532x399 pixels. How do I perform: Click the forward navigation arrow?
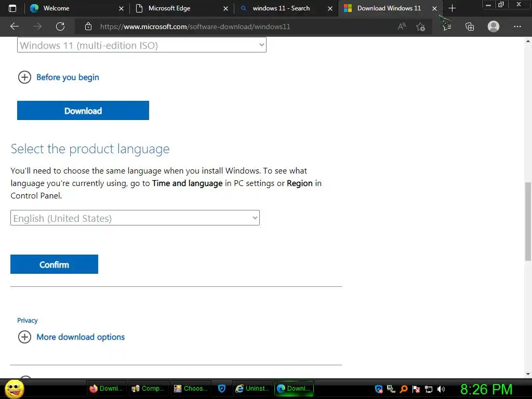coord(37,26)
